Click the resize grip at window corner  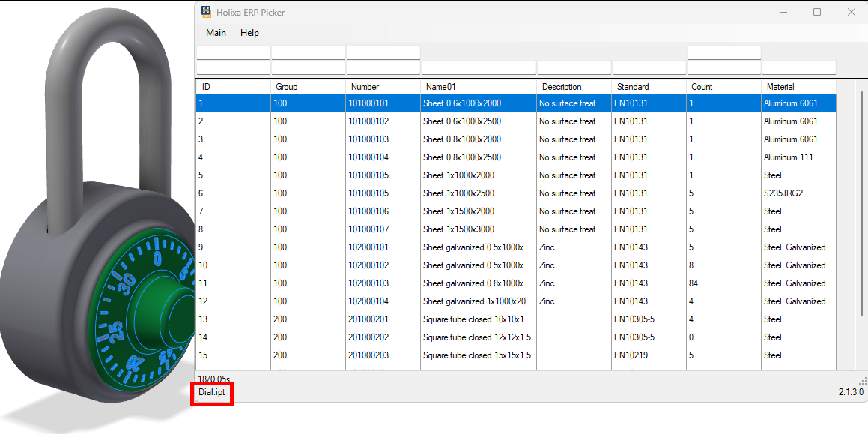(x=862, y=382)
